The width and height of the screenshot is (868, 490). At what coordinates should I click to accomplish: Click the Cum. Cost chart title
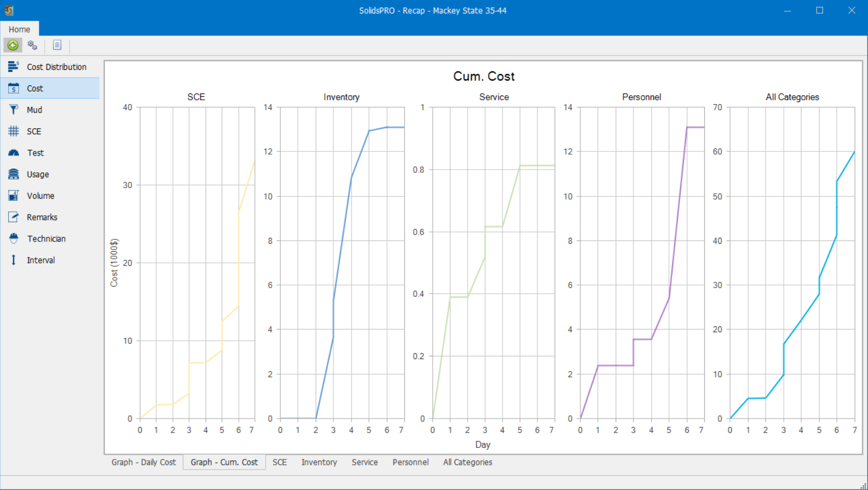pyautogui.click(x=484, y=76)
